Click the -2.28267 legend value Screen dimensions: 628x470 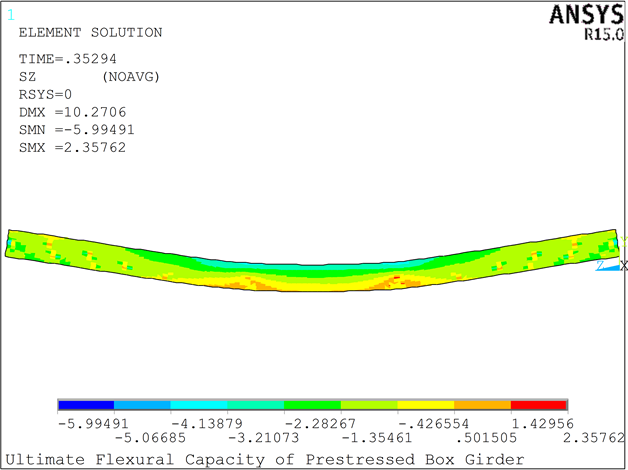(x=312, y=423)
